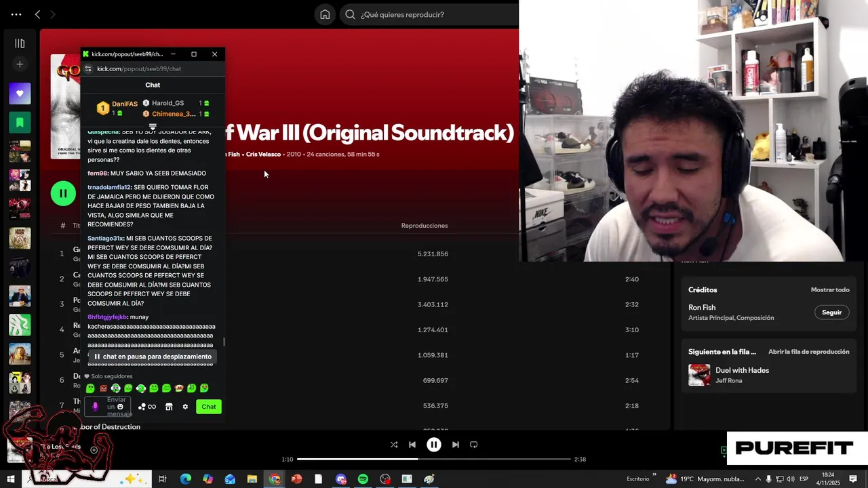Show hidden tray icons chevron
This screenshot has height=488, width=868.
coord(757,479)
